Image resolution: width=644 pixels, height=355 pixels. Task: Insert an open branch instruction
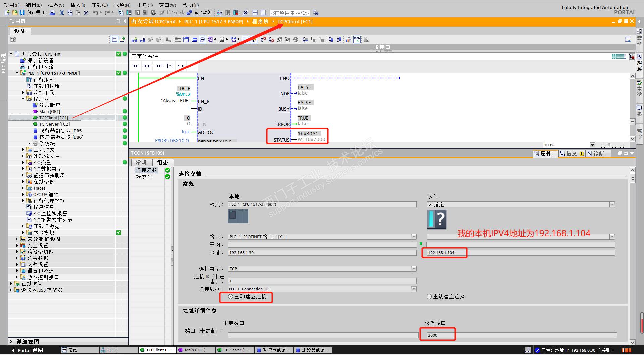coord(181,66)
